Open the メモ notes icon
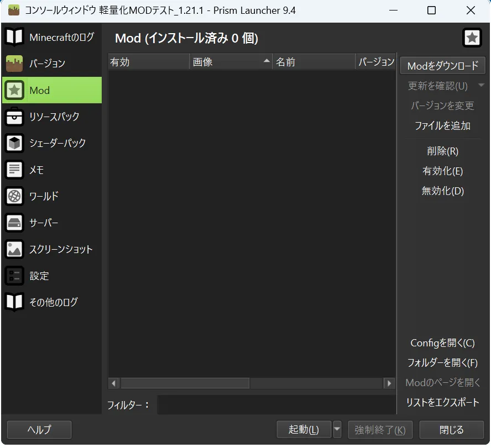Screen dimensions: 491x448 pyautogui.click(x=14, y=170)
